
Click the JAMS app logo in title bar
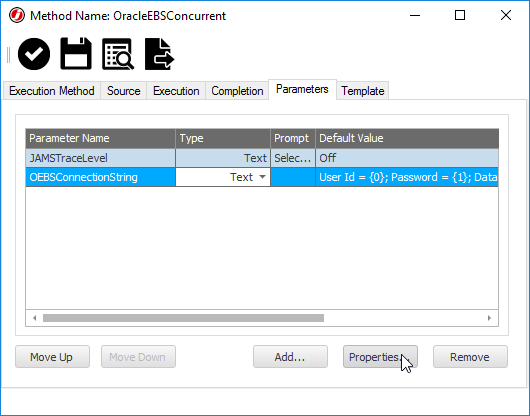(17, 16)
